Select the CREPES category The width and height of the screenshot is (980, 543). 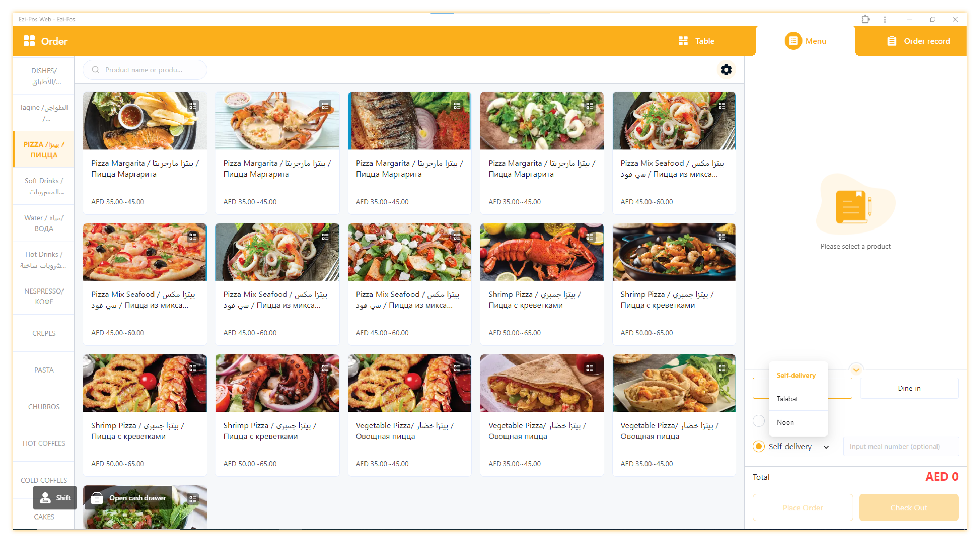pos(44,333)
